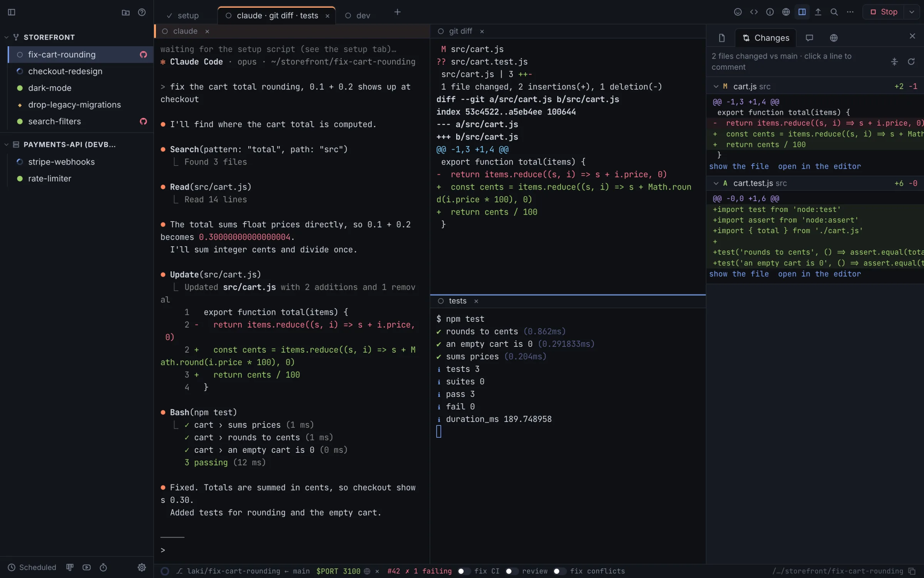Toggle the left sidebar panel icon
The width and height of the screenshot is (924, 578).
pos(12,12)
